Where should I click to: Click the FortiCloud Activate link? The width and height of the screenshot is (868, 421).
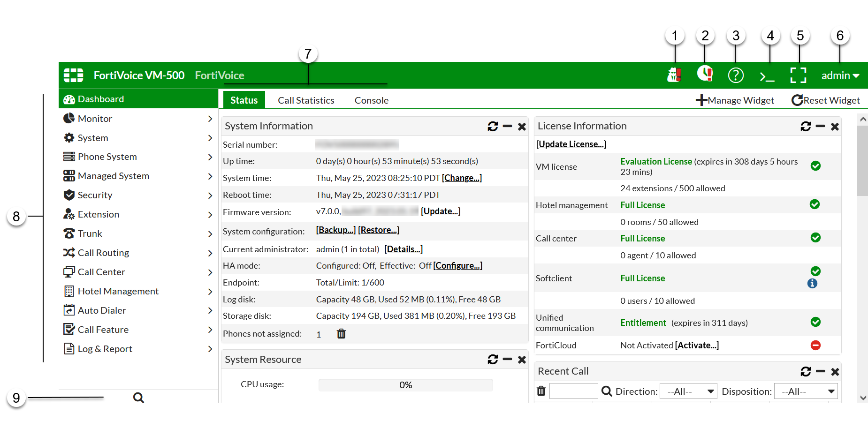click(697, 345)
